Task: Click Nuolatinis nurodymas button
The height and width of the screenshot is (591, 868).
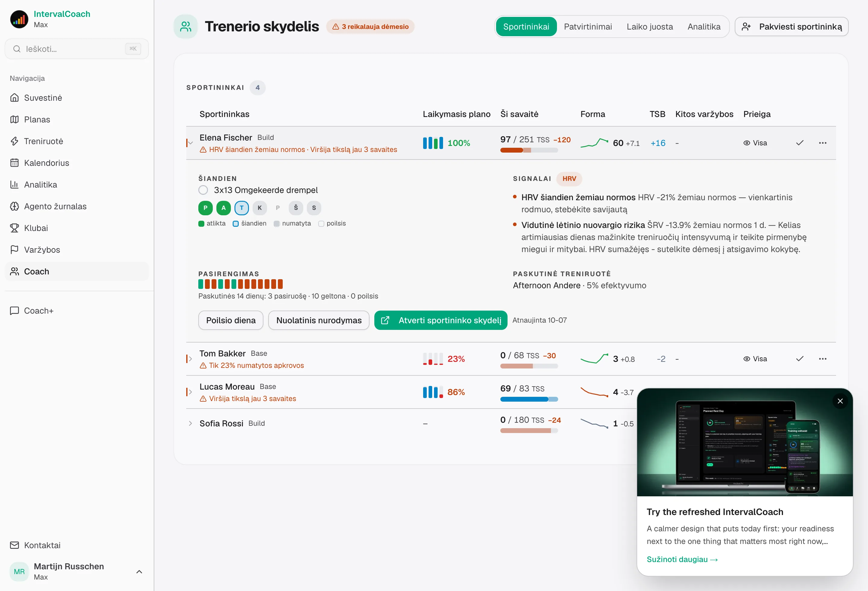Action: (x=319, y=321)
